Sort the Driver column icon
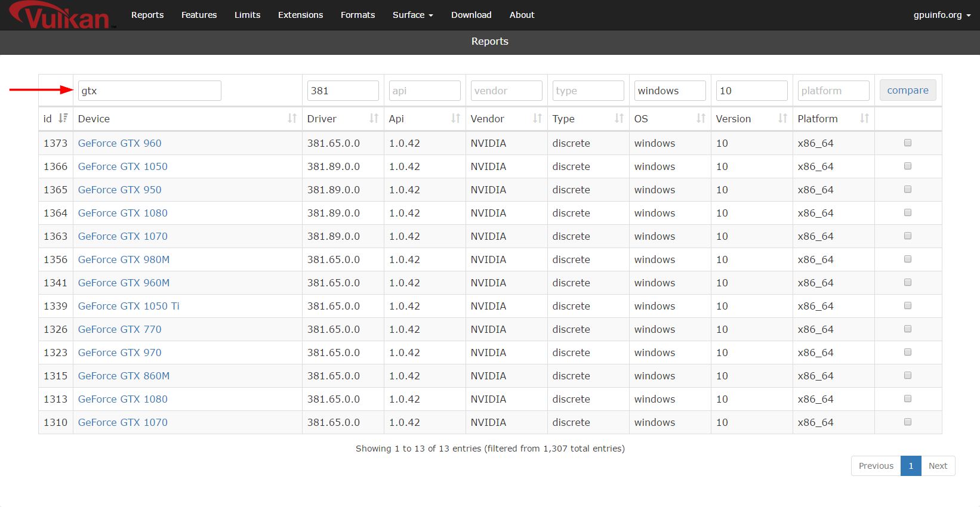Screen dimensions: 980x507 click(374, 118)
